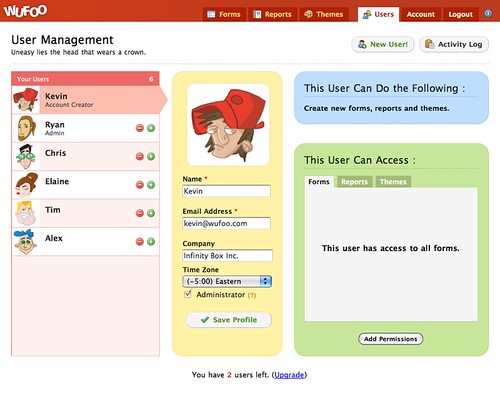Image resolution: width=500 pixels, height=393 pixels.
Task: Toggle the Administrator checkbox
Action: (188, 294)
